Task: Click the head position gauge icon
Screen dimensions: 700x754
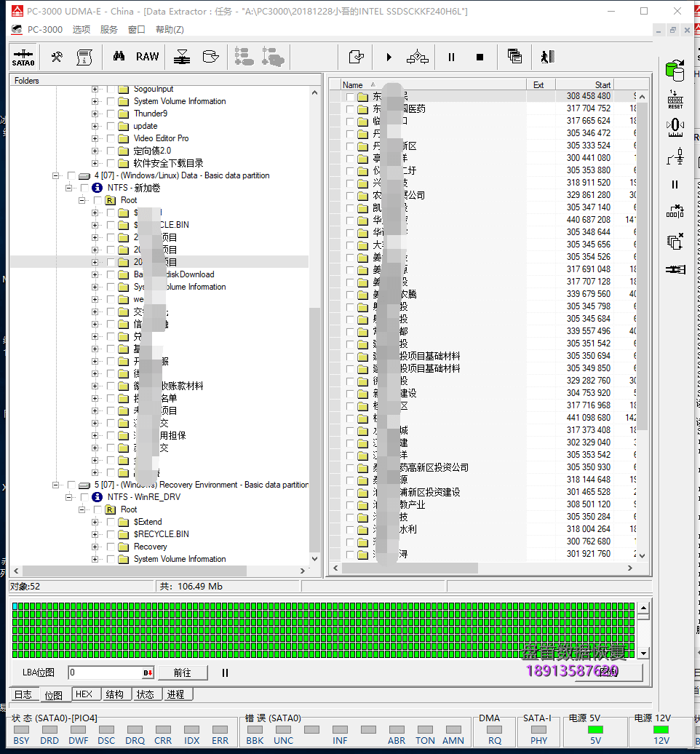Action: (675, 127)
